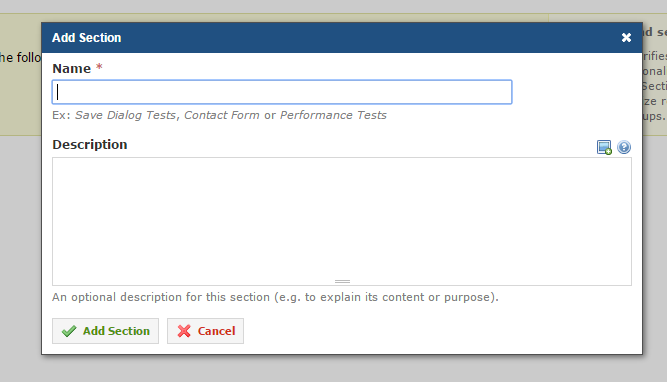The height and width of the screenshot is (382, 667).
Task: Click the Description field label
Action: tap(90, 145)
